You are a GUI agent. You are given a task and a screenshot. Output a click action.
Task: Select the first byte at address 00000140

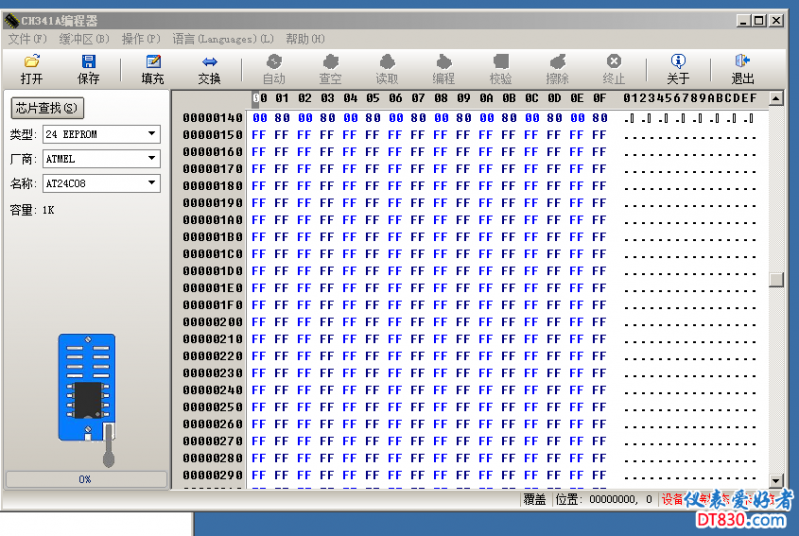click(x=259, y=118)
